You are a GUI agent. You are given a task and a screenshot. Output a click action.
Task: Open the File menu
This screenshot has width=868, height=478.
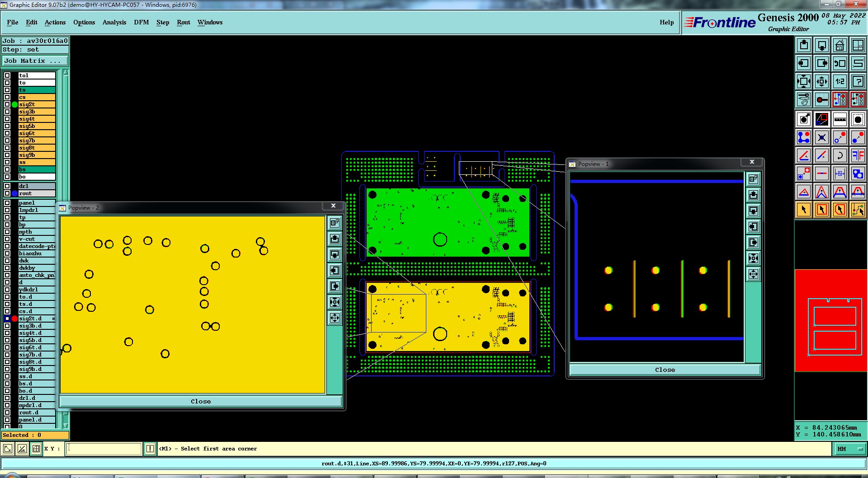point(13,22)
